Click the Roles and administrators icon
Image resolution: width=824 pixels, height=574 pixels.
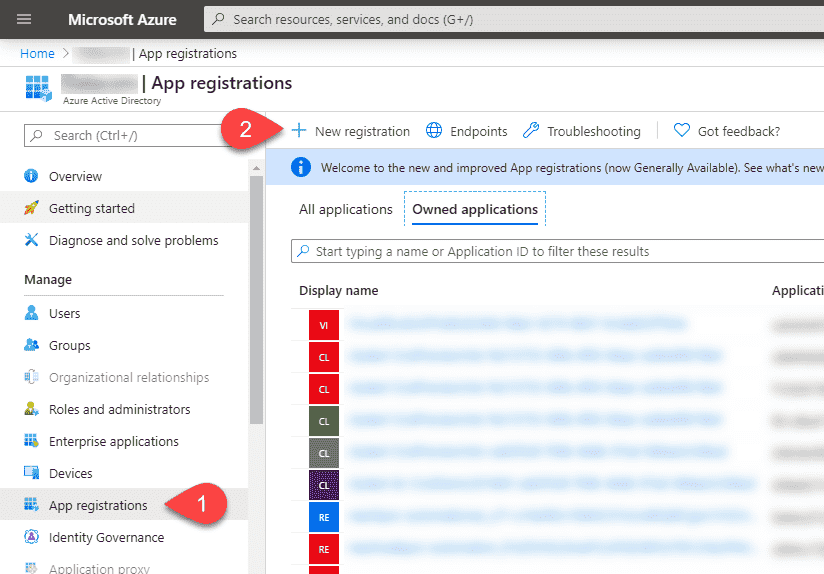tap(31, 408)
